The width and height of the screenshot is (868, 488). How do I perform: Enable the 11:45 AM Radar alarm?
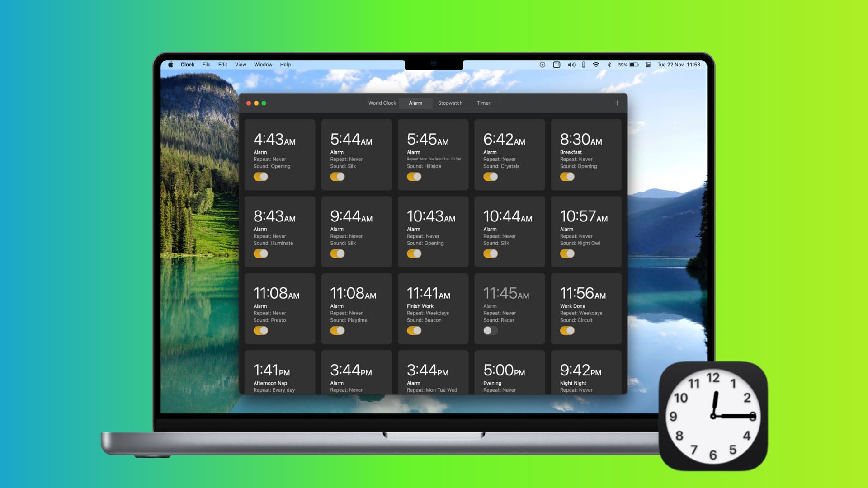[x=490, y=330]
